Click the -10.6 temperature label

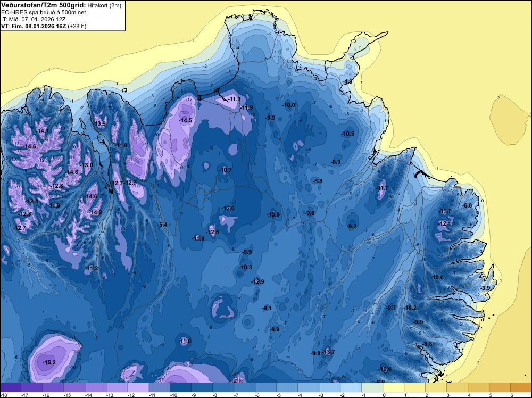385,369
